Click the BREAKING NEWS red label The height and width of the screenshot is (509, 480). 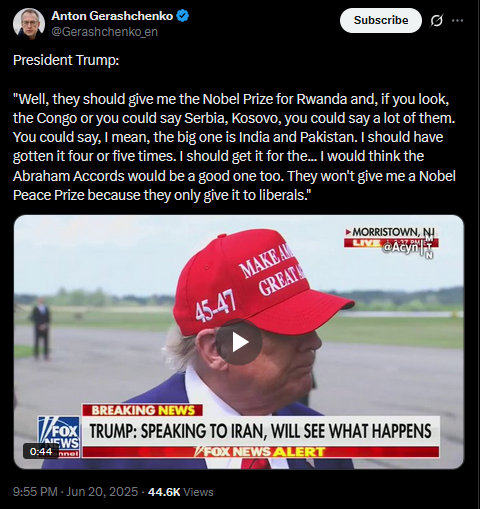pyautogui.click(x=142, y=410)
